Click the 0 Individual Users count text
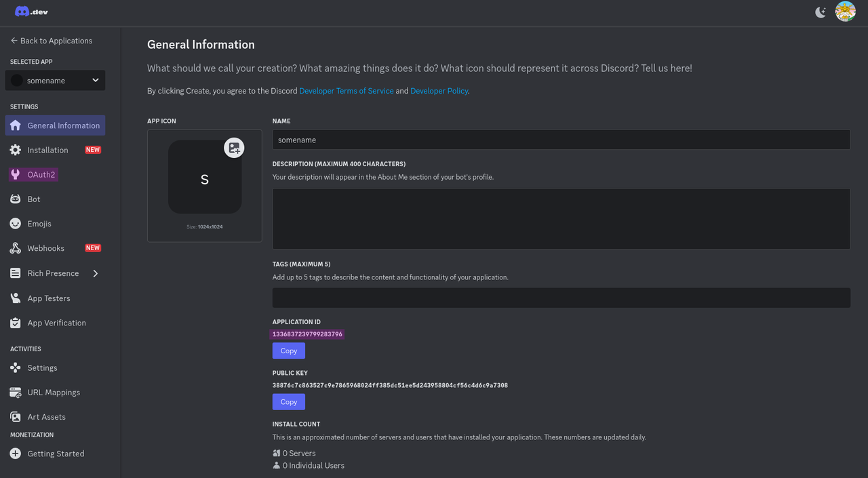Screen dimensions: 868x478 313,465
